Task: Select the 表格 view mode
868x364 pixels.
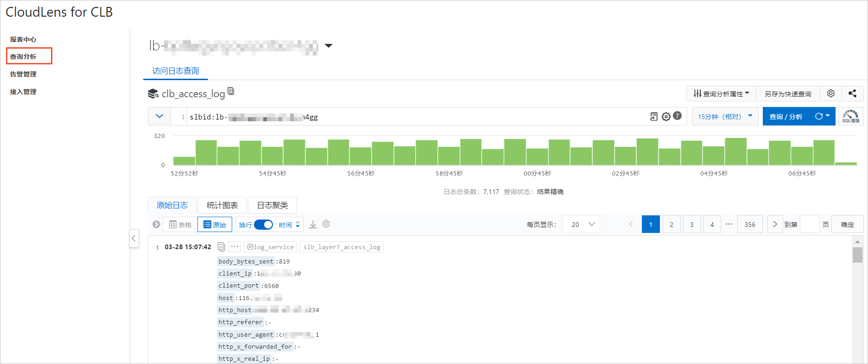Action: [x=180, y=225]
